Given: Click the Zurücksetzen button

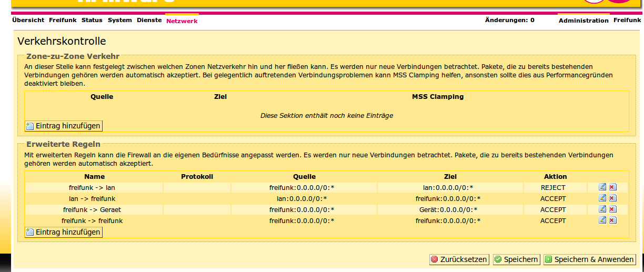Looking at the screenshot, I should point(459,259).
